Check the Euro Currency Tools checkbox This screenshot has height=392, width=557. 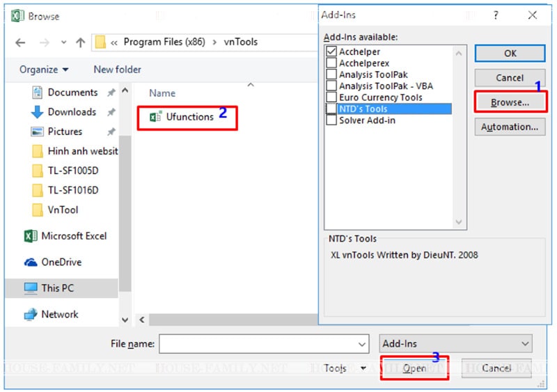point(331,97)
